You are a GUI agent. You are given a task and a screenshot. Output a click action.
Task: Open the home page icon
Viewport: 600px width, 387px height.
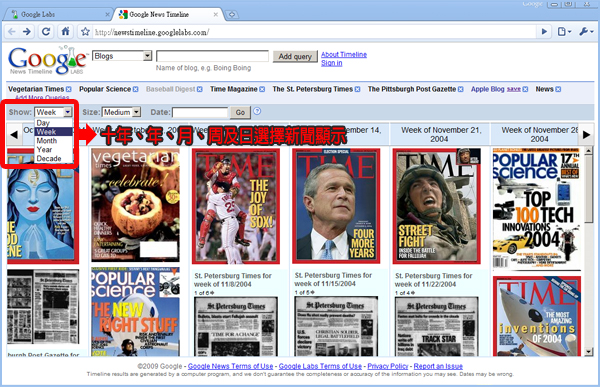[66, 31]
